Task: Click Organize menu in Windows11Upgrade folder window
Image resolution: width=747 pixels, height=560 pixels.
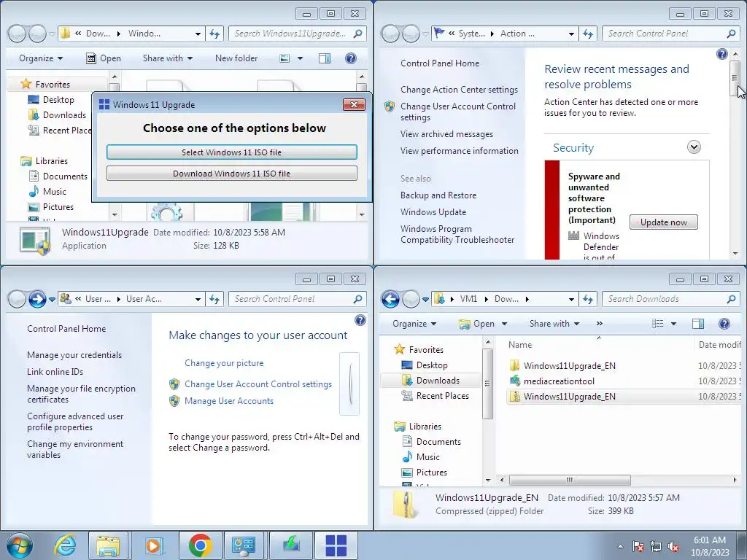Action: tap(41, 58)
